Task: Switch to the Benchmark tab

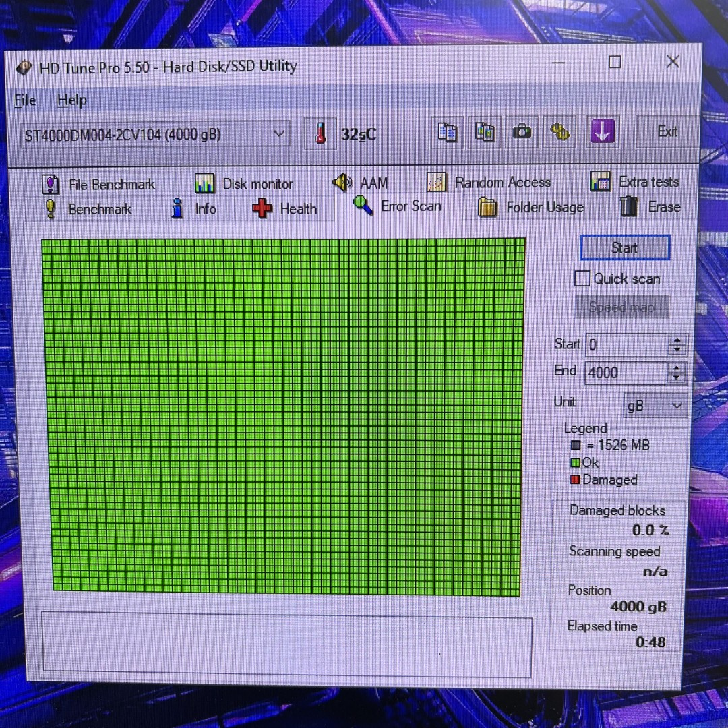Action: click(x=89, y=209)
